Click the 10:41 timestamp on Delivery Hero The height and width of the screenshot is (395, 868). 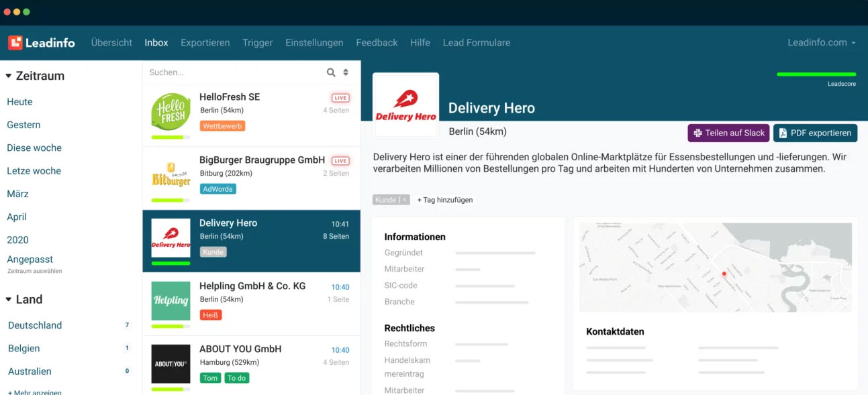point(340,224)
